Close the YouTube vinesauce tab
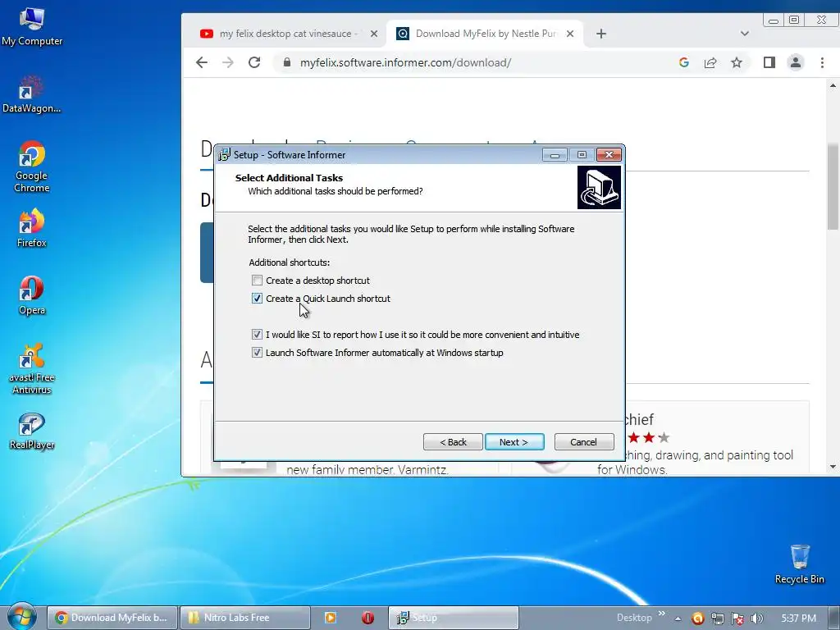Viewport: 840px width, 630px height. [x=374, y=34]
